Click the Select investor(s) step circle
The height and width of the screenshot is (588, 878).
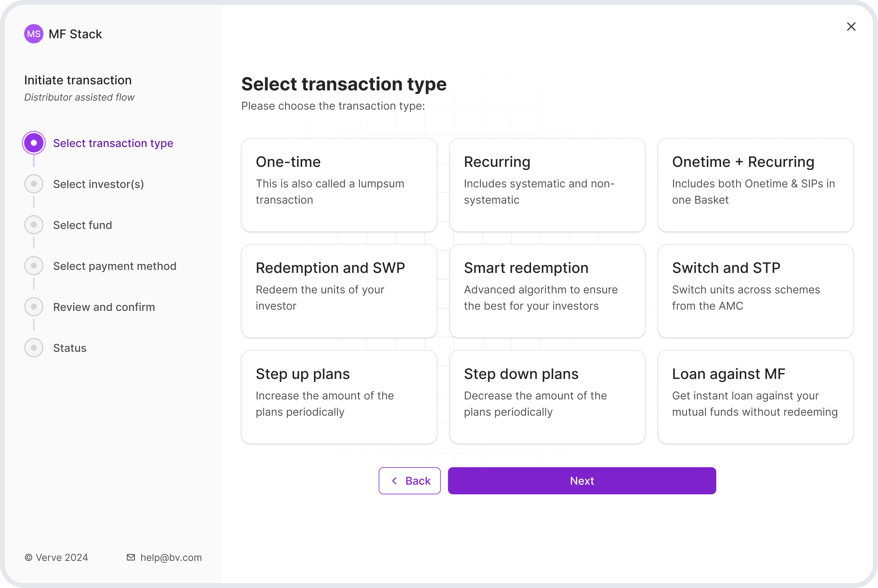point(34,184)
